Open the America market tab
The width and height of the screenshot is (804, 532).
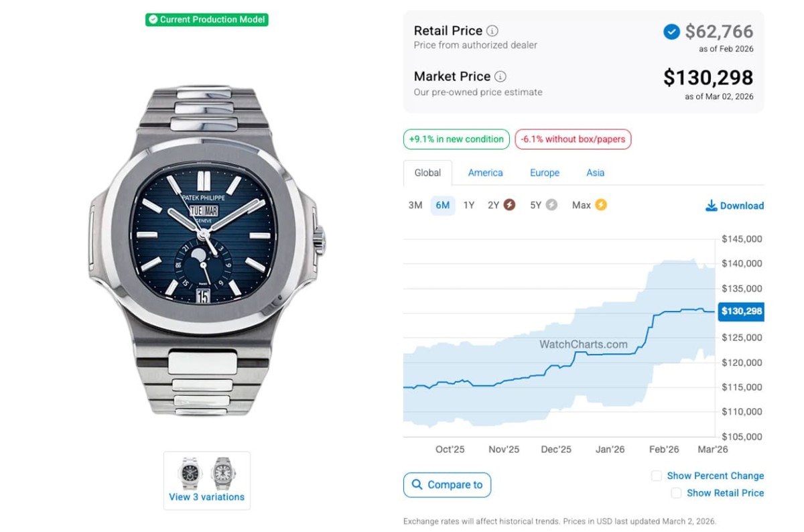(485, 173)
